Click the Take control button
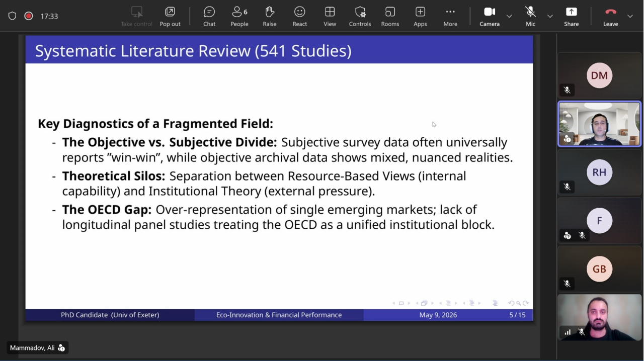This screenshot has width=644, height=361. (136, 16)
